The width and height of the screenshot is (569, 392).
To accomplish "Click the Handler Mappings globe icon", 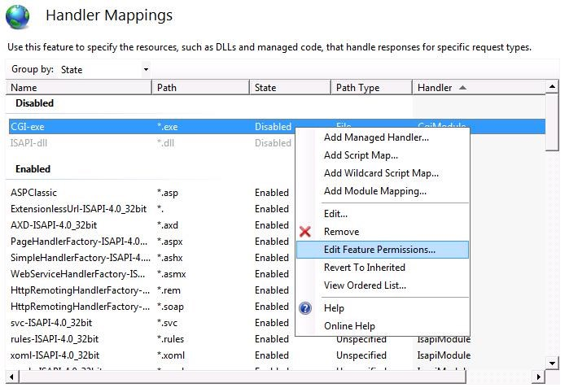I will coord(17,17).
